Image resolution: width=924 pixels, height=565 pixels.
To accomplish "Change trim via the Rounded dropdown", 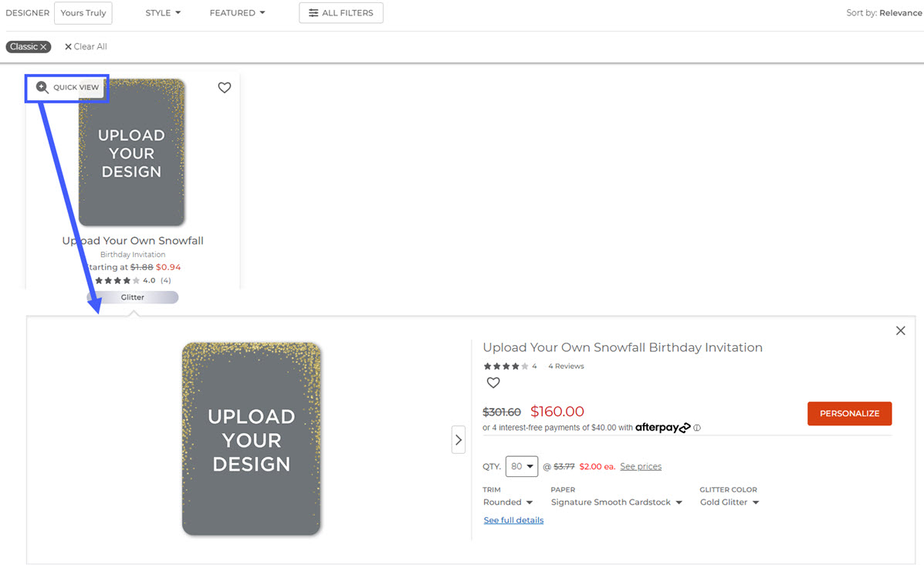I will (507, 502).
